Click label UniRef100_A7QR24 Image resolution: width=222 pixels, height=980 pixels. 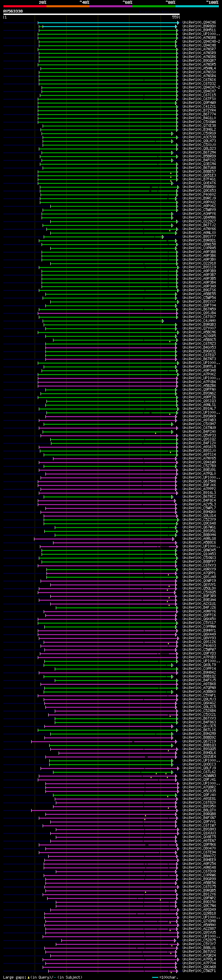point(199,955)
